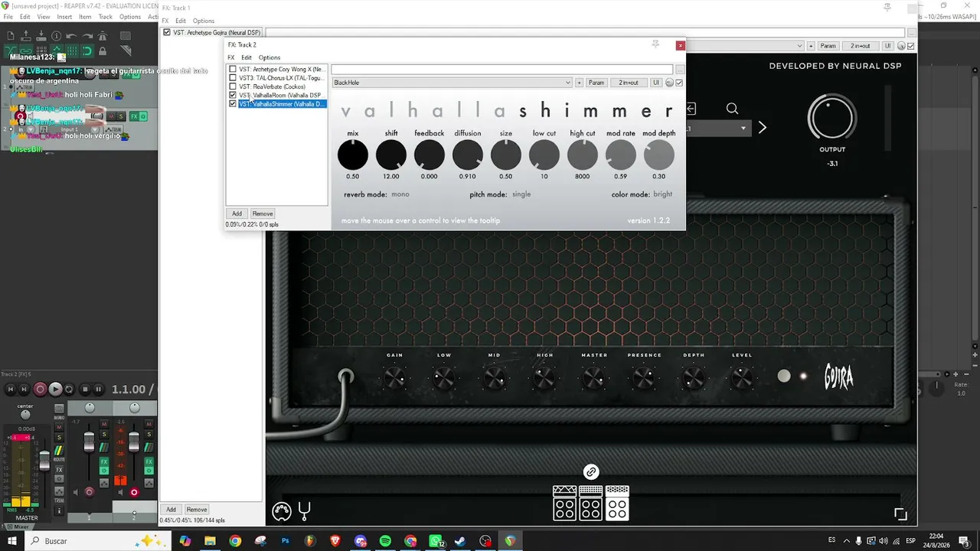Open the File menu in REAPER

coord(8,17)
